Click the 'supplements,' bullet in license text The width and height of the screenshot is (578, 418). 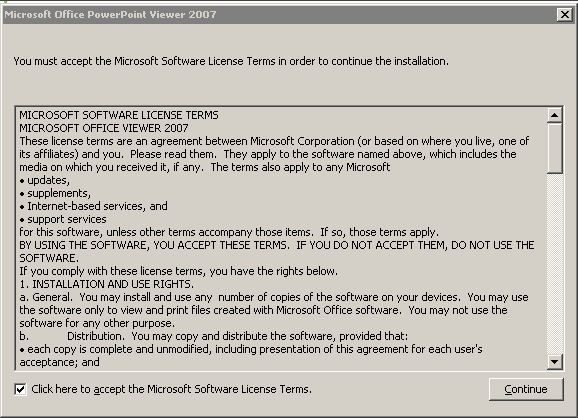(x=55, y=193)
